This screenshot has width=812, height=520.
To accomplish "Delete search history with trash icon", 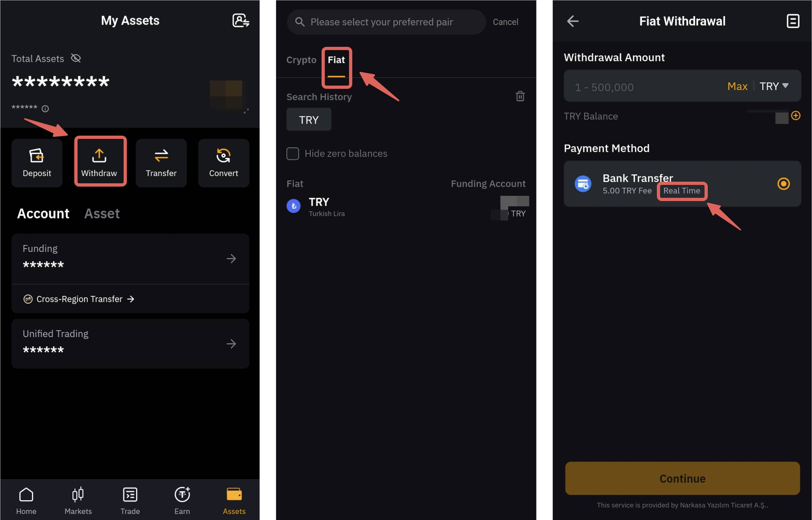I will coord(520,96).
